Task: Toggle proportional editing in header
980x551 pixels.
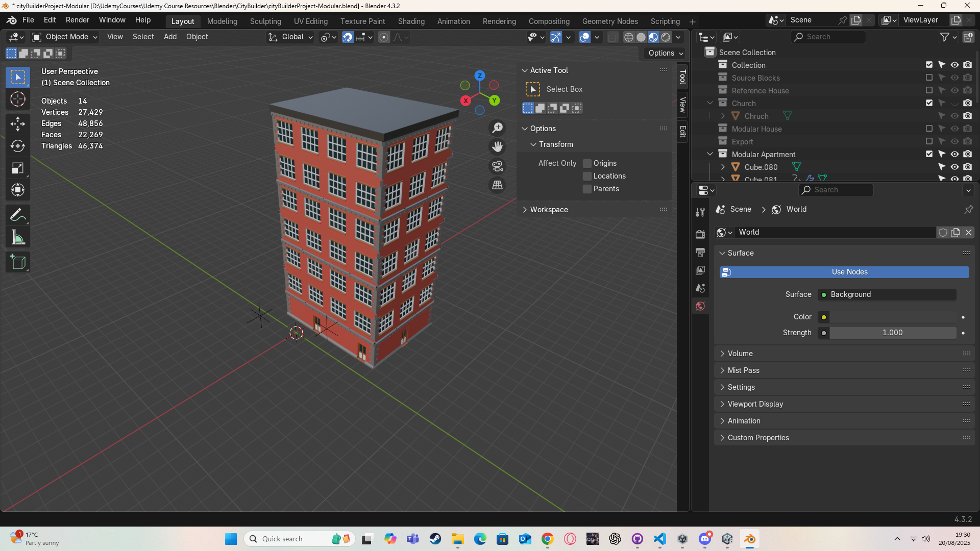Action: (384, 37)
